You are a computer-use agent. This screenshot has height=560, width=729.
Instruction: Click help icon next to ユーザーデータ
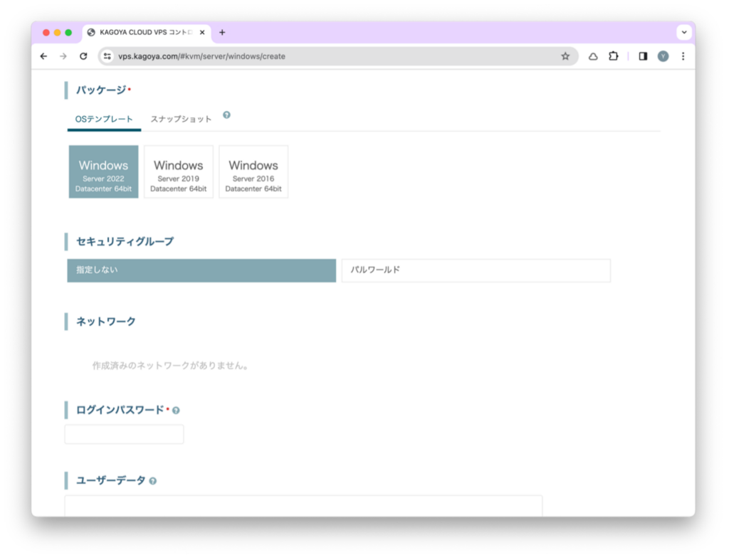tap(153, 481)
